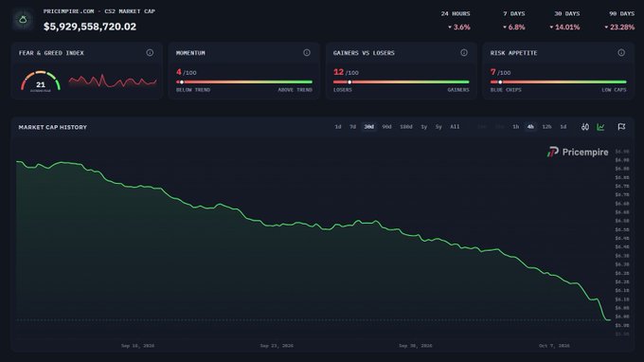Screen dimensions: 644x362
Task: Select the 1d (first) time range tab
Action: pyautogui.click(x=338, y=127)
